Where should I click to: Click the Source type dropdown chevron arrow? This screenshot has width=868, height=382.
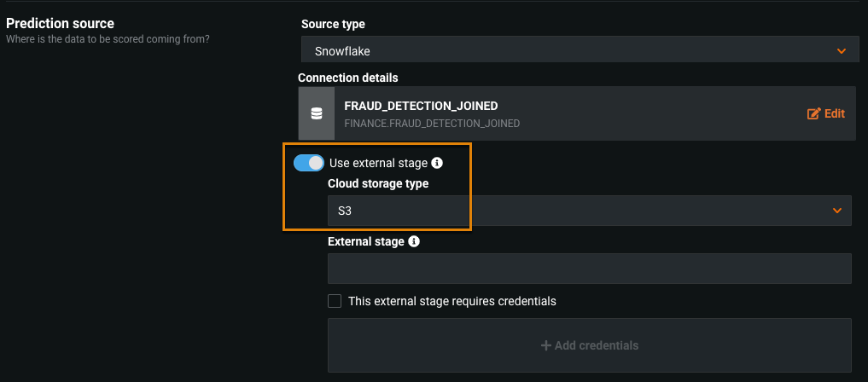click(842, 51)
